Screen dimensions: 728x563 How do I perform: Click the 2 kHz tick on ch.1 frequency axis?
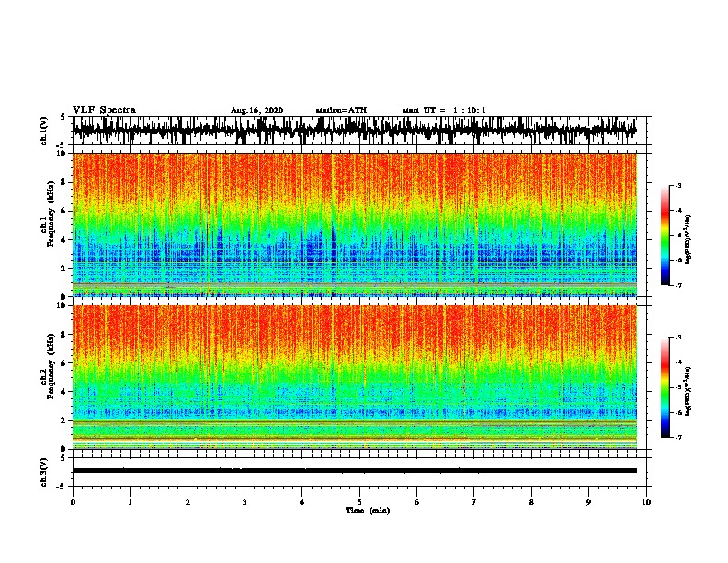pos(64,268)
